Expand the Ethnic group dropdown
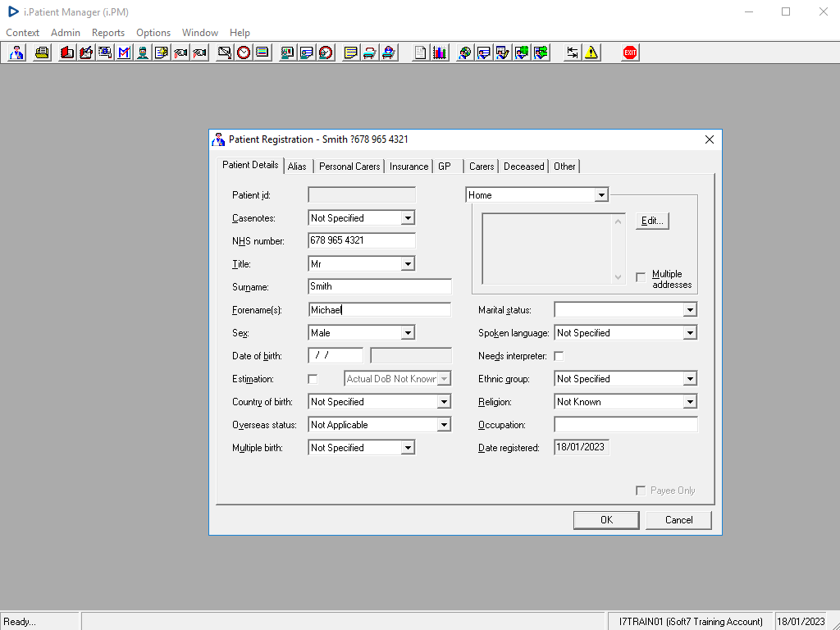The height and width of the screenshot is (630, 840). pos(690,379)
